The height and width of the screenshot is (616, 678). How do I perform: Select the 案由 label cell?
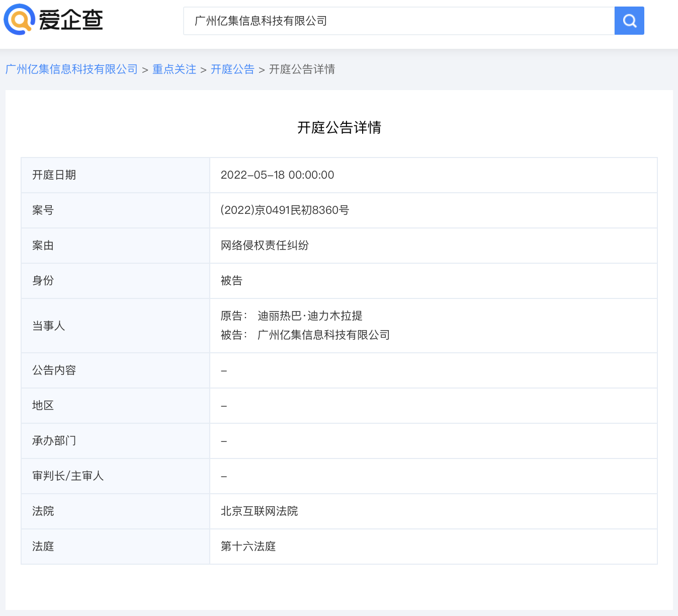tap(115, 246)
